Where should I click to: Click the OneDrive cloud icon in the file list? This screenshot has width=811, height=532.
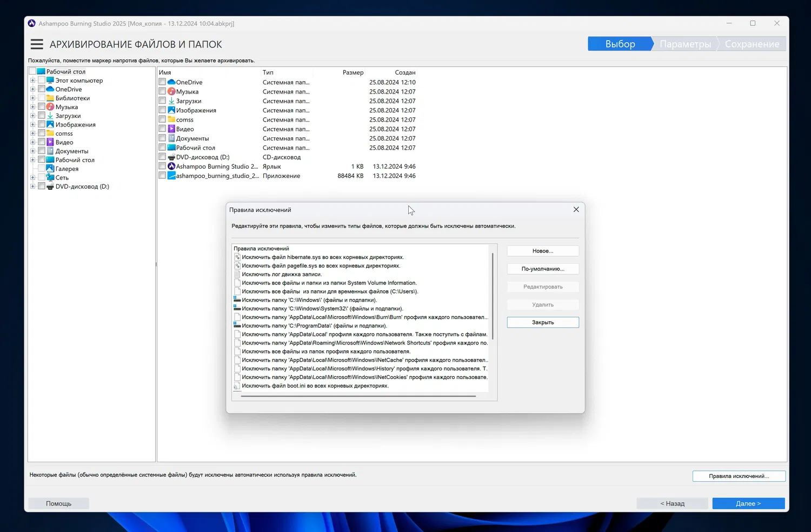171,82
